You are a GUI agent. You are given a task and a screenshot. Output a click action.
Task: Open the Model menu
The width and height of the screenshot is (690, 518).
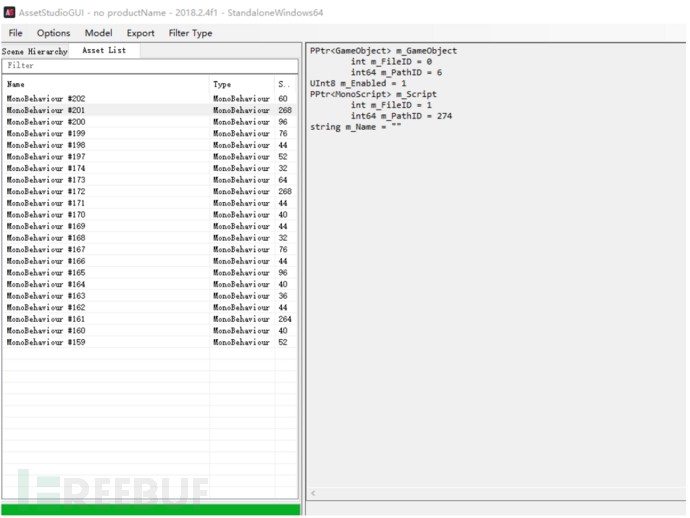point(98,33)
